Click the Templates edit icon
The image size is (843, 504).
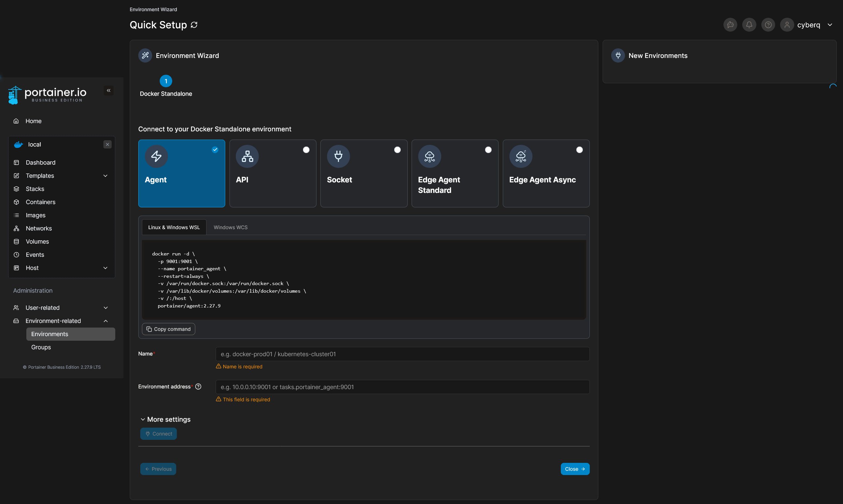pyautogui.click(x=16, y=175)
